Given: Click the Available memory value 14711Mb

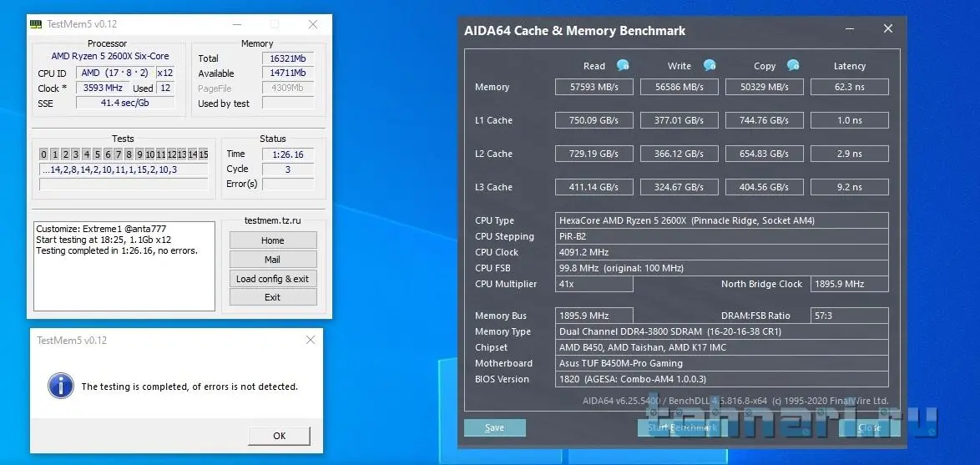Looking at the screenshot, I should 287,73.
